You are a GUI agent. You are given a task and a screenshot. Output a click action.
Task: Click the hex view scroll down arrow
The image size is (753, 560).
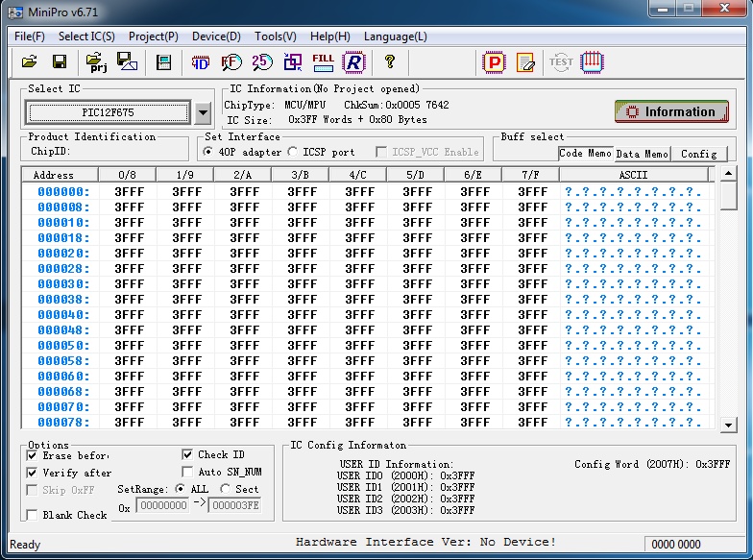click(x=728, y=425)
